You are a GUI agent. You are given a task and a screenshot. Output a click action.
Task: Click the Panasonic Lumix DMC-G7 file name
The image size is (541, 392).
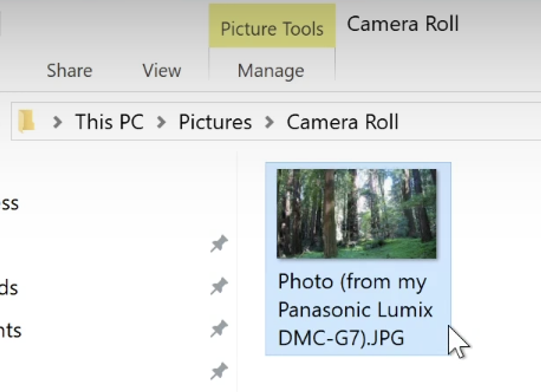355,310
